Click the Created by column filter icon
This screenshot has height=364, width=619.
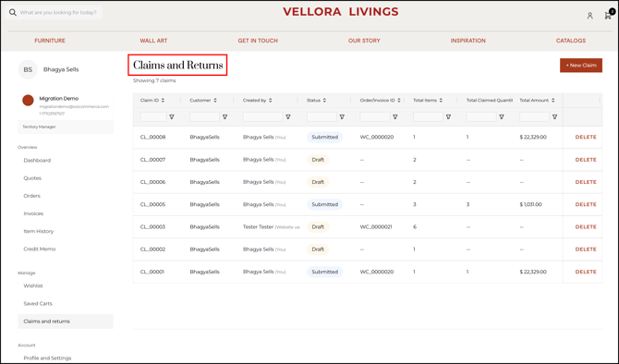coord(288,116)
